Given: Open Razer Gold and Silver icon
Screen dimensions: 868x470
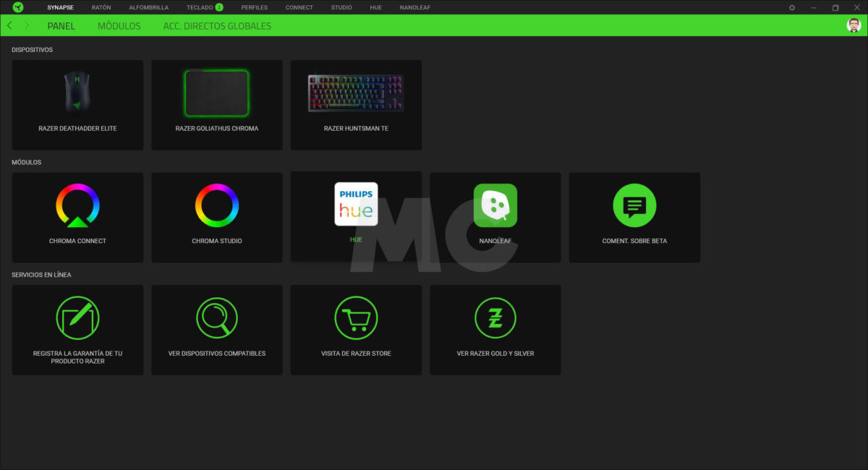Looking at the screenshot, I should (495, 318).
